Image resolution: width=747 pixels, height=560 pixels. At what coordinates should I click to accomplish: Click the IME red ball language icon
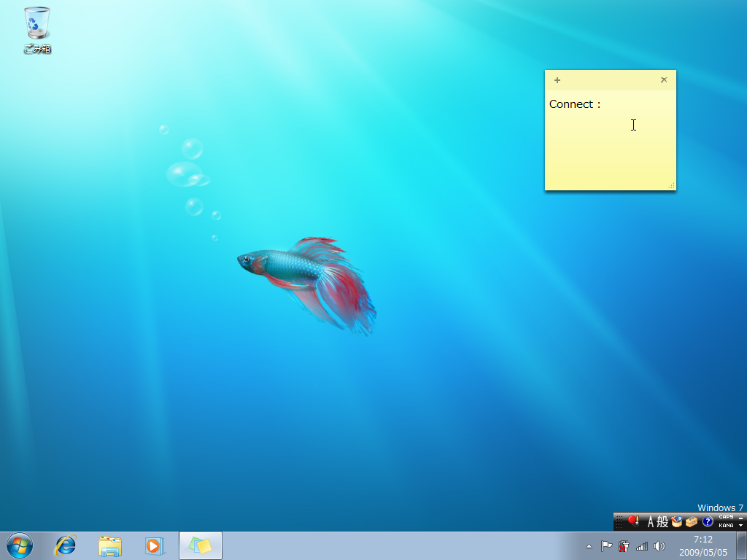(633, 522)
